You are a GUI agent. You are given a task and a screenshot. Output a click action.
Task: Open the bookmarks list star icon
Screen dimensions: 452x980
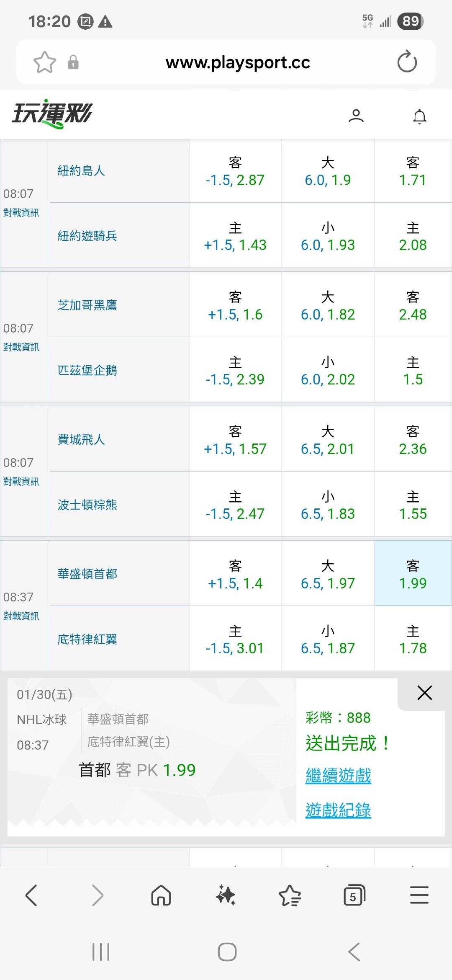(x=290, y=896)
